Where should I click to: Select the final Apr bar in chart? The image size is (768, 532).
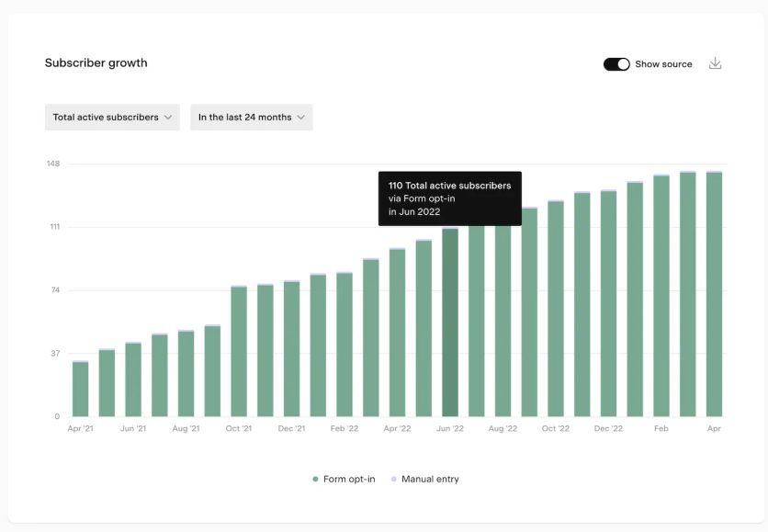[x=714, y=294]
